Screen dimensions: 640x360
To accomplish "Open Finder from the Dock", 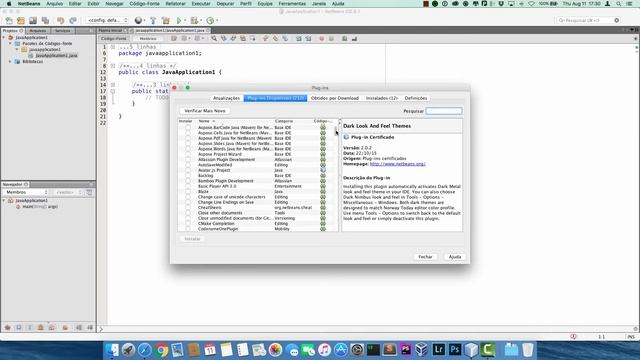I will click(112, 350).
